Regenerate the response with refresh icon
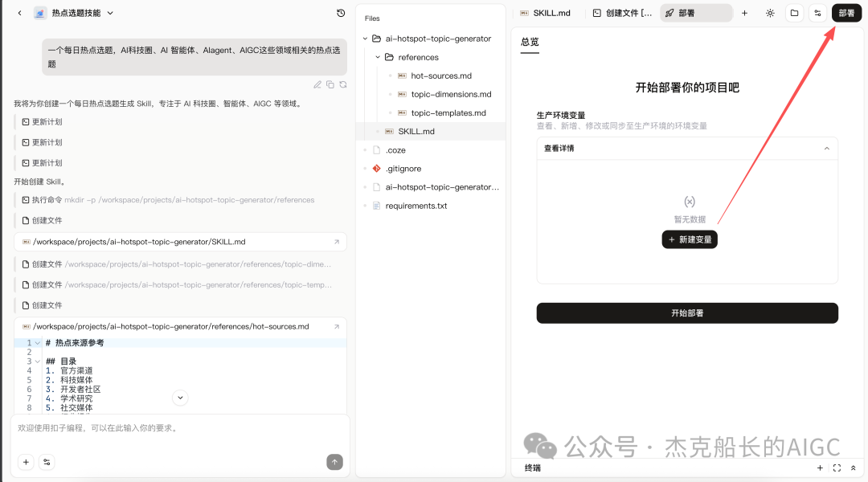868x482 pixels. pyautogui.click(x=343, y=84)
